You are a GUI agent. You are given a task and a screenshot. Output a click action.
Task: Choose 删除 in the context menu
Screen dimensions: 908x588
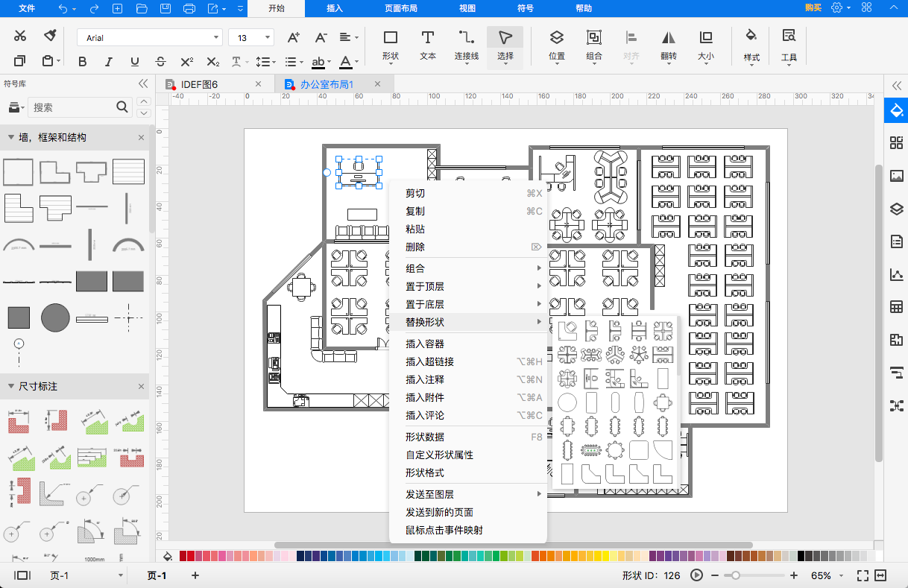[415, 247]
